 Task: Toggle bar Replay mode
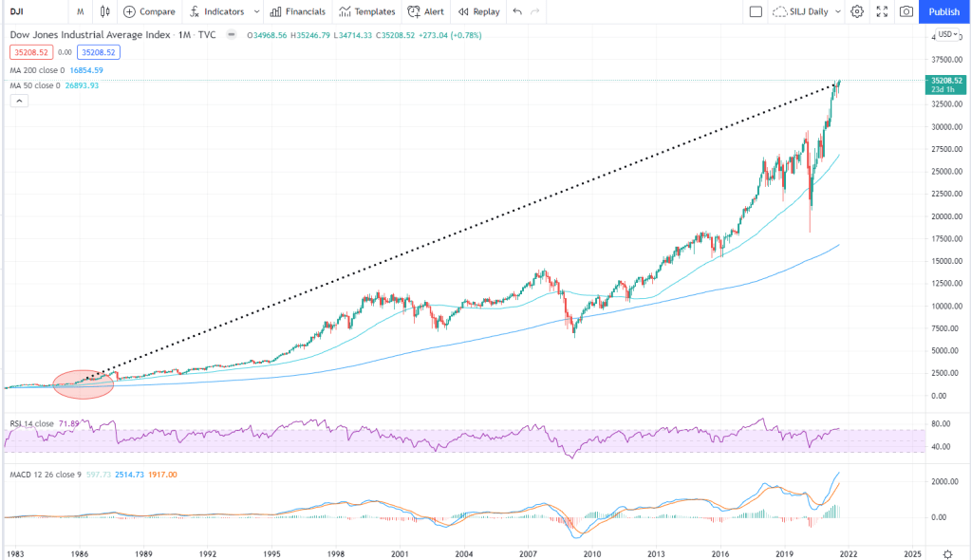click(477, 11)
